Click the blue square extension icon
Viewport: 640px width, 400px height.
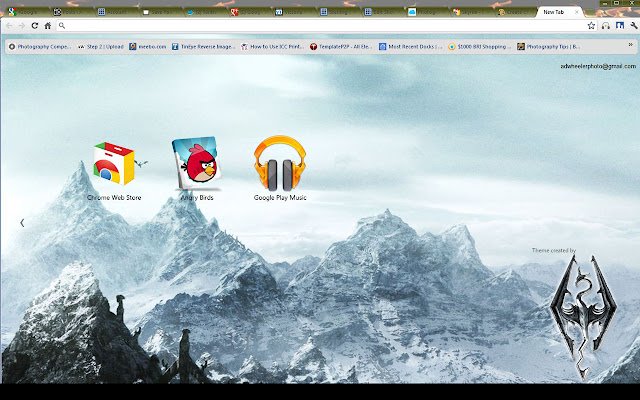point(620,26)
